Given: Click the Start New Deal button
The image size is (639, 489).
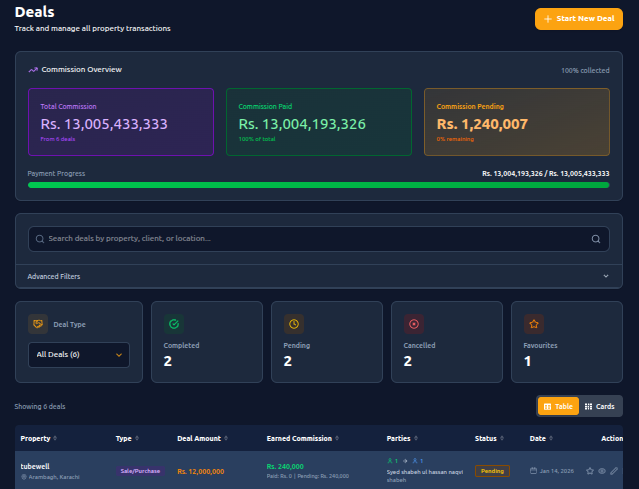Looking at the screenshot, I should point(578,19).
